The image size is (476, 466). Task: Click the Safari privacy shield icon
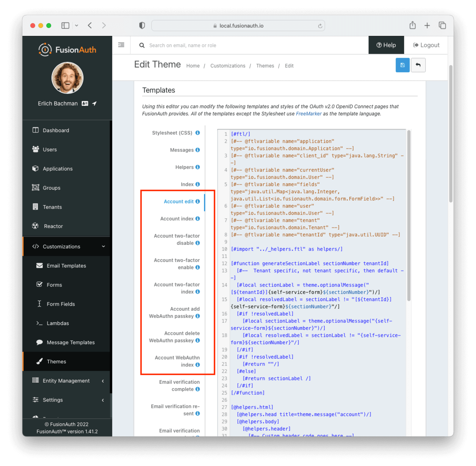point(142,26)
